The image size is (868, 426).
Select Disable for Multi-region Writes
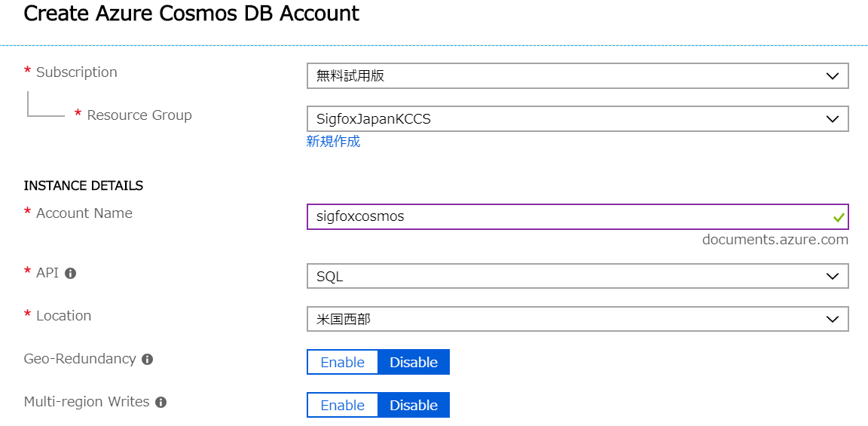coord(414,405)
